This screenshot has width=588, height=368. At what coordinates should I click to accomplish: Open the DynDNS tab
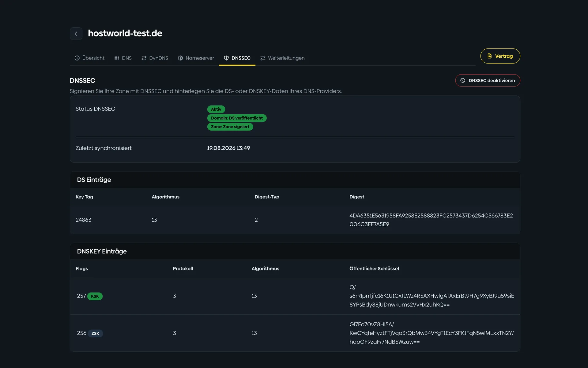point(155,58)
